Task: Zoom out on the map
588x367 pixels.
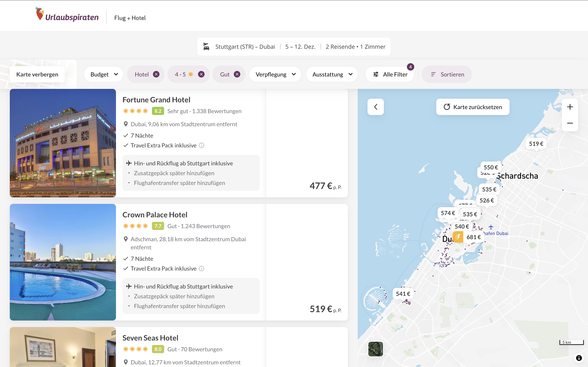Action: (x=570, y=123)
